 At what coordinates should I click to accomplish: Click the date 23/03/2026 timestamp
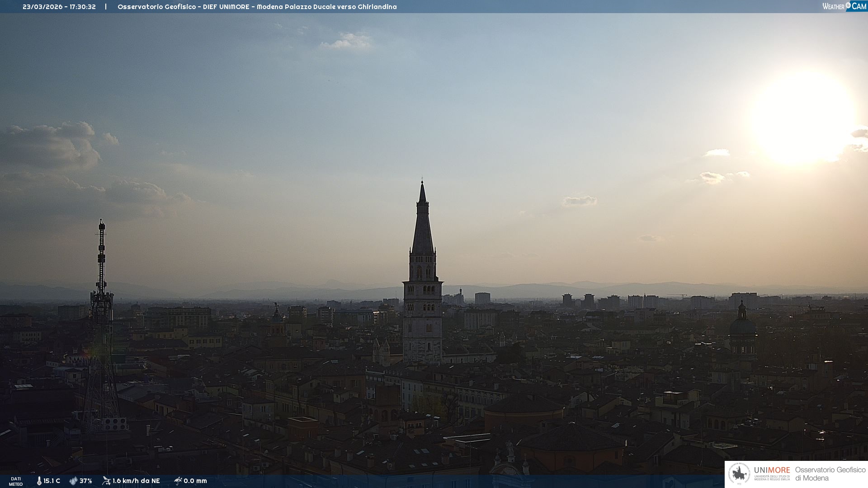42,7
